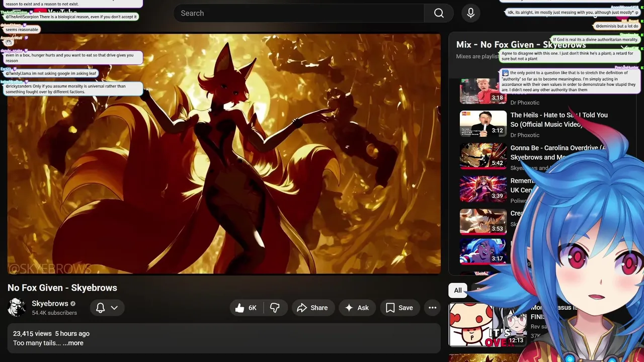Play the Gonna Be 5:42 thumbnail
The width and height of the screenshot is (644, 362).
483,156
